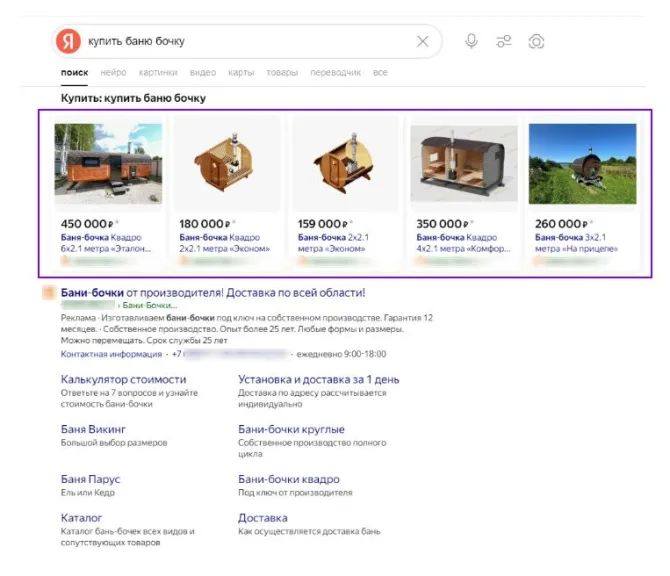The width and height of the screenshot is (670, 576).
Task: Clear the search query with X
Action: [423, 41]
